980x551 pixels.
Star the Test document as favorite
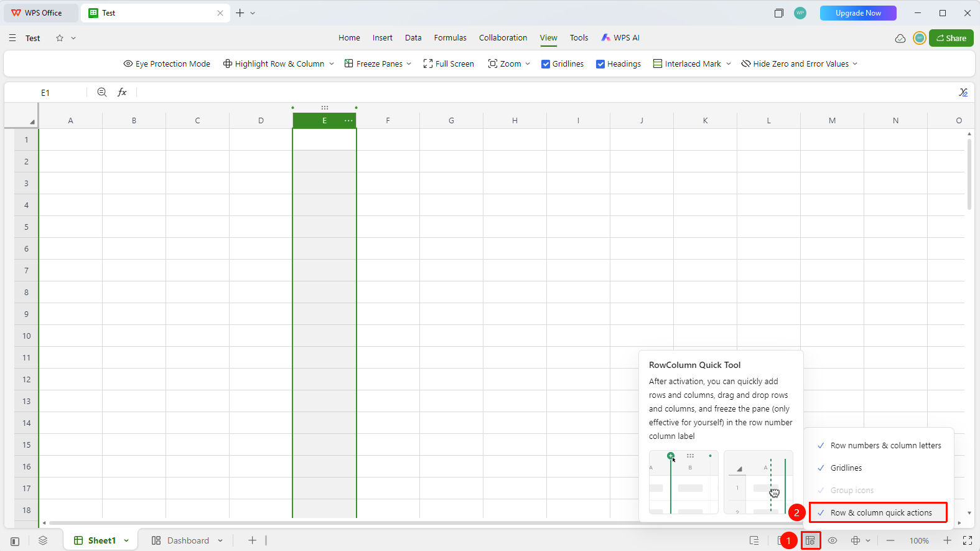(x=60, y=38)
